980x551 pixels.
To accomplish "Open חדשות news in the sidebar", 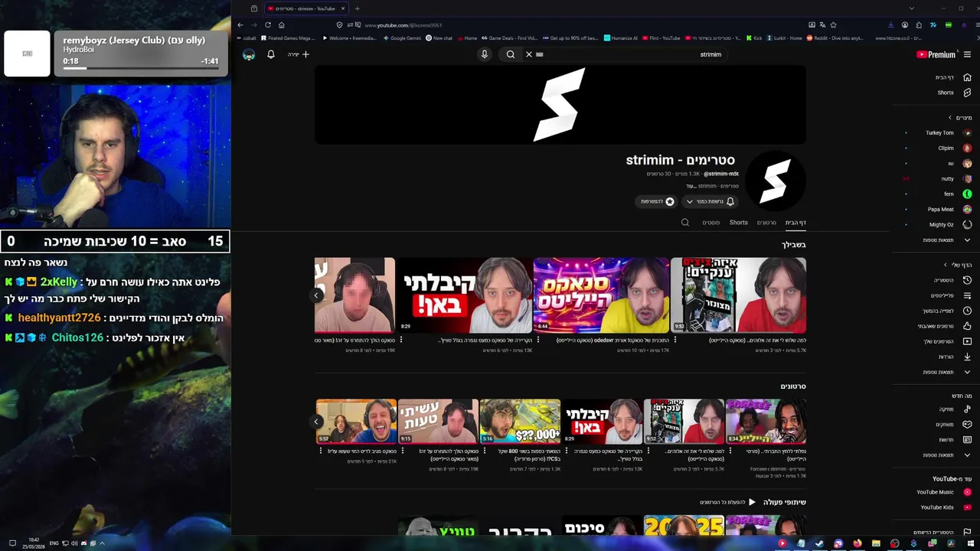I will click(955, 439).
